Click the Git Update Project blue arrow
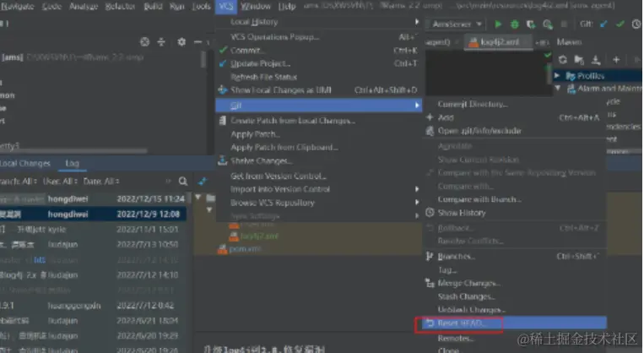This screenshot has height=353, width=644. coord(603,24)
